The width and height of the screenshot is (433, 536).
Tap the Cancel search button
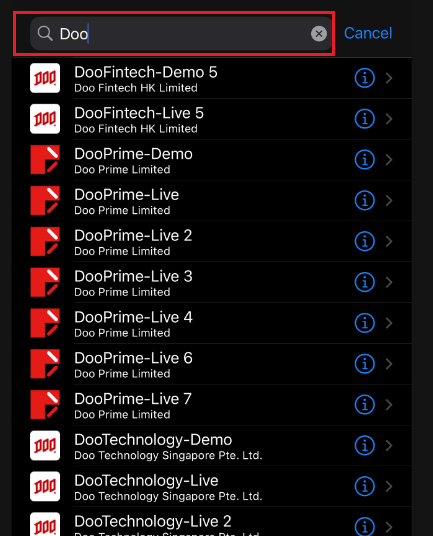[368, 33]
